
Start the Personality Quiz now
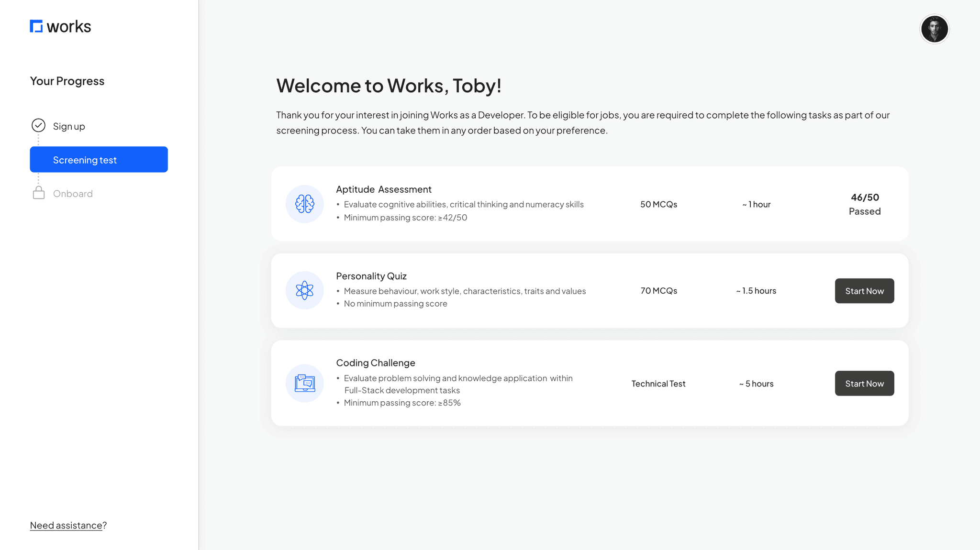click(864, 291)
